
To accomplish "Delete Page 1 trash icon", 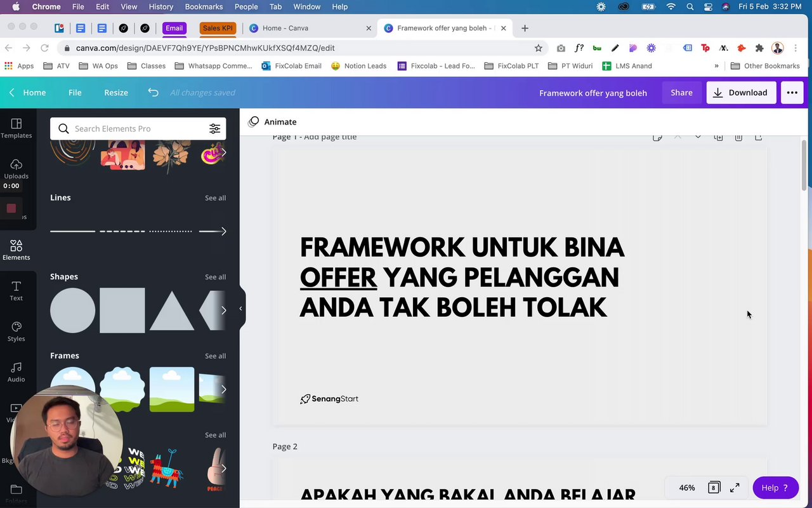I will [x=738, y=137].
